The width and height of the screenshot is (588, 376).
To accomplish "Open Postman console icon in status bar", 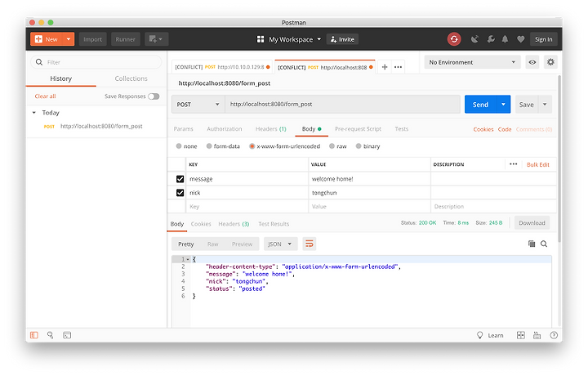I will [67, 335].
